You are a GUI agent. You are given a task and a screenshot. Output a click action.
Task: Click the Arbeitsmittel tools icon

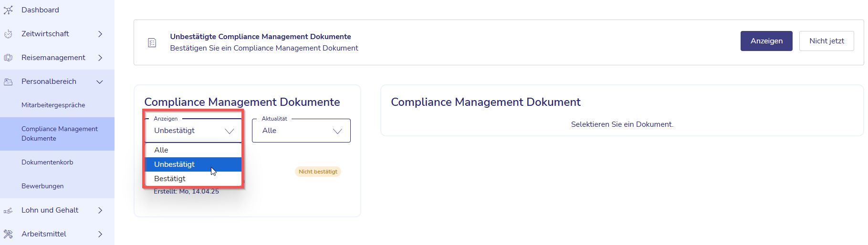pyautogui.click(x=8, y=234)
